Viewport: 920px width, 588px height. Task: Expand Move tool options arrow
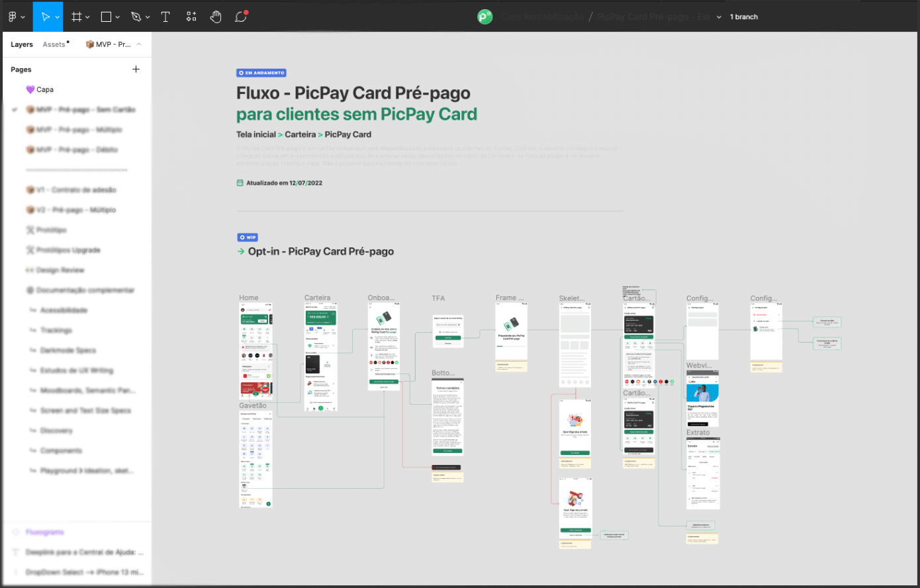coord(57,17)
